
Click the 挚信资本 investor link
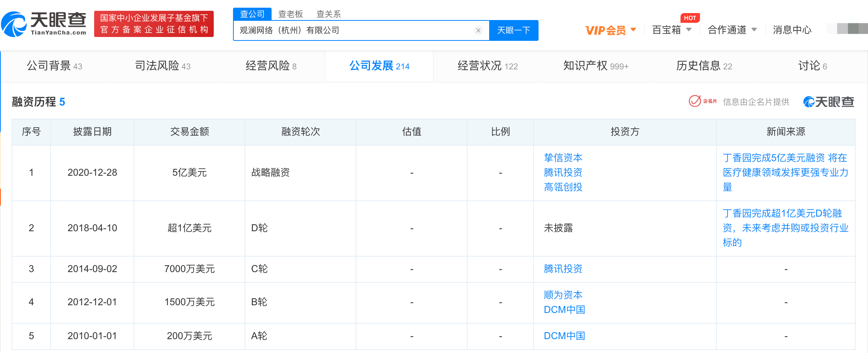[563, 158]
